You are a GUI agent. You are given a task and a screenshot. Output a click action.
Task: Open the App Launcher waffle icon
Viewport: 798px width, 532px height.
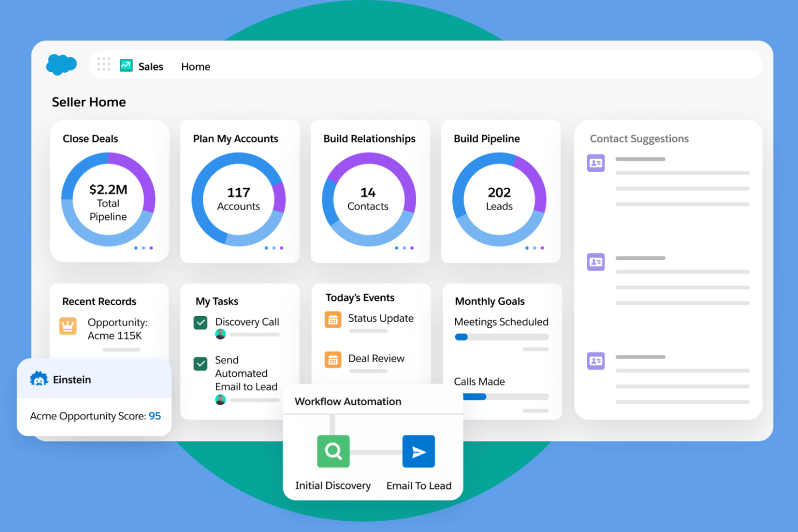pos(103,64)
